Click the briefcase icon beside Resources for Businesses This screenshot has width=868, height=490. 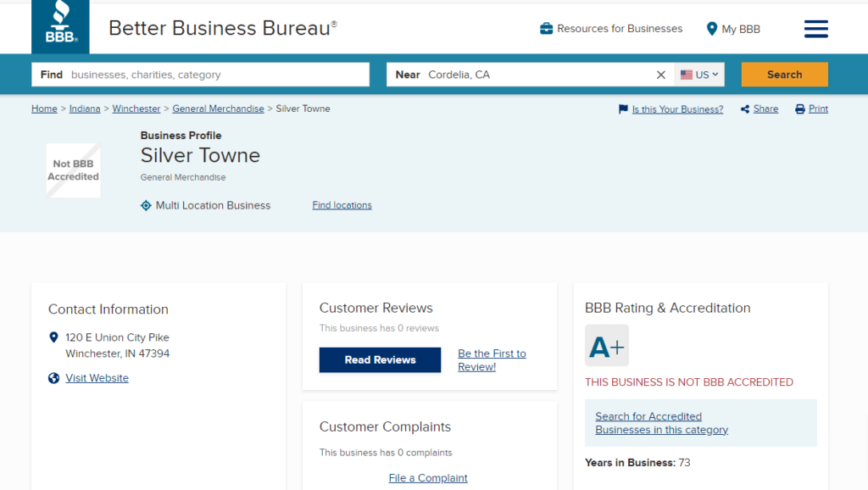[x=547, y=29]
